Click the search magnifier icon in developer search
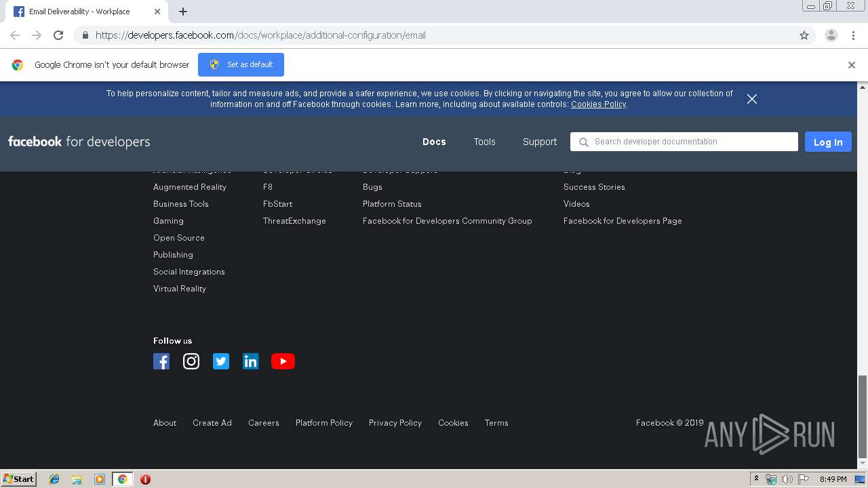Viewport: 868px width, 488px height. click(x=583, y=142)
